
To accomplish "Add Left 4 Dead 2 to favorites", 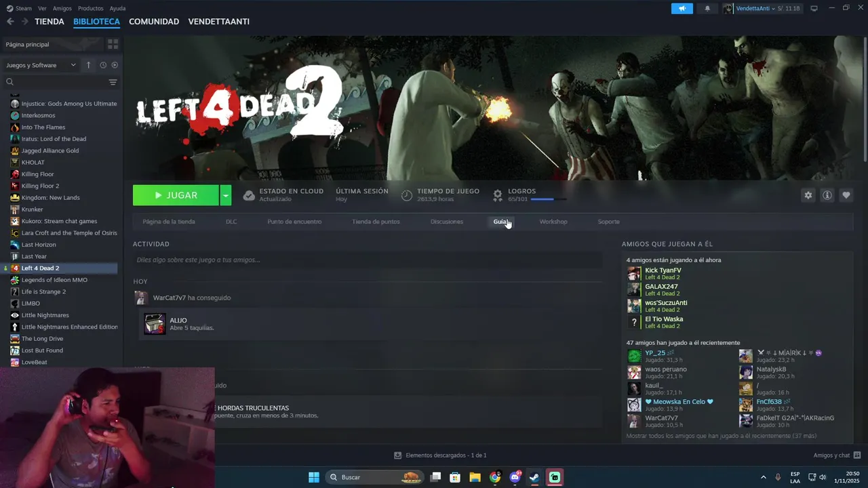I will click(846, 195).
